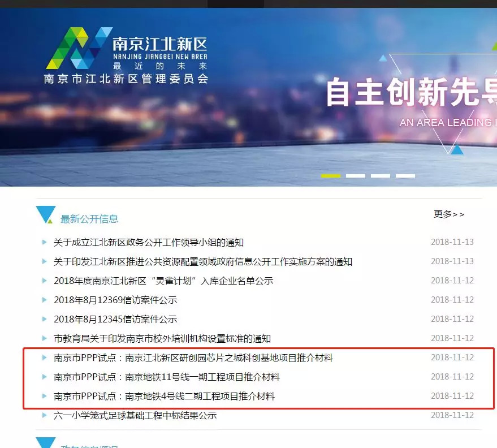This screenshot has width=497, height=448.
Task: Click arrow bullet before 市教育局 notice item
Action: tap(45, 338)
